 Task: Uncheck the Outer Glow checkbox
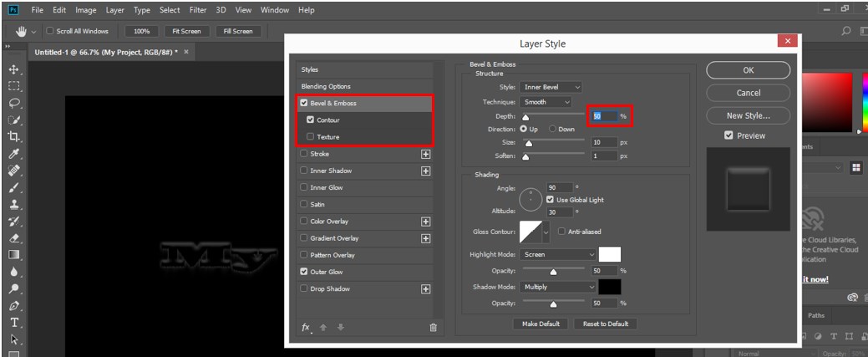tap(303, 272)
